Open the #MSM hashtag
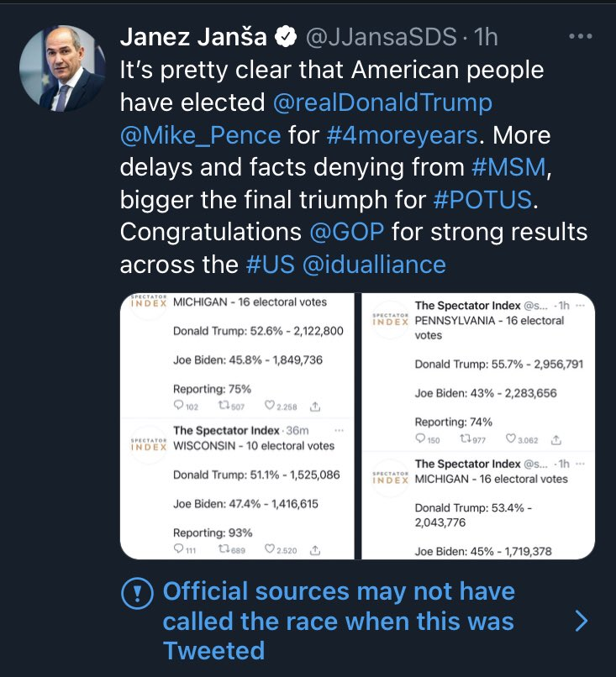Screen dimensions: 616x677 pos(508,167)
